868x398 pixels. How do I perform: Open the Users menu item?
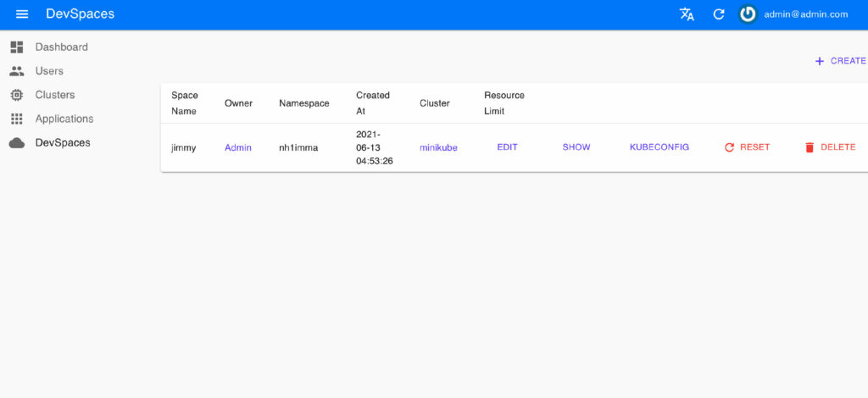click(x=49, y=71)
